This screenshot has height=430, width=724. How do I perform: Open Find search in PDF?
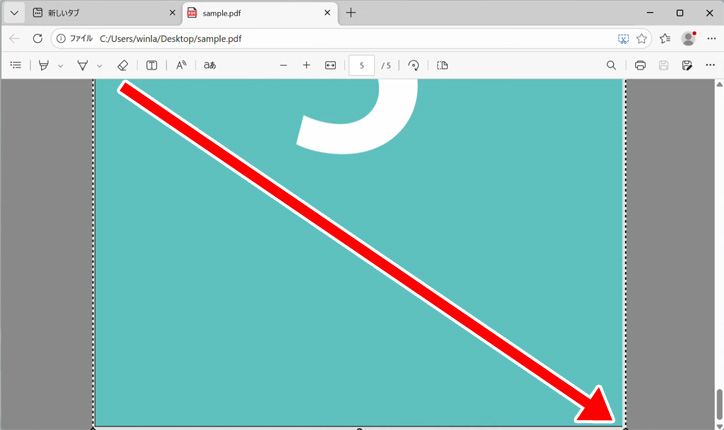pos(611,65)
